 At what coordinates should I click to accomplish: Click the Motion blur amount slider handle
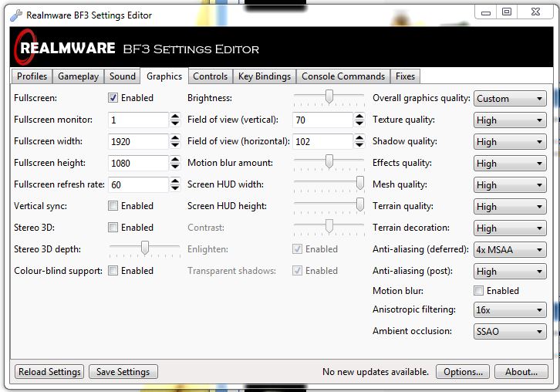click(x=329, y=161)
